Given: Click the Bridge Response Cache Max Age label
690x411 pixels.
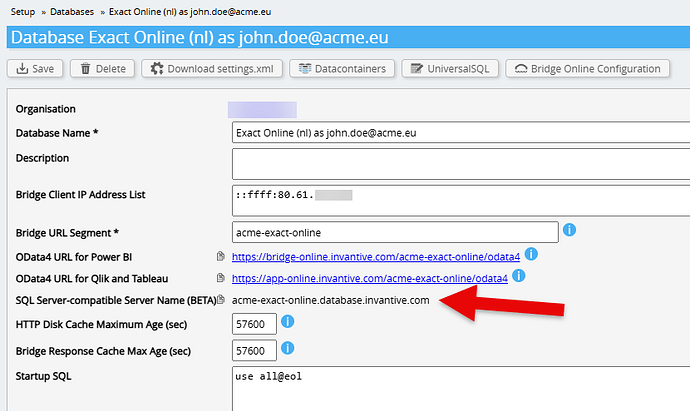Looking at the screenshot, I should point(103,351).
